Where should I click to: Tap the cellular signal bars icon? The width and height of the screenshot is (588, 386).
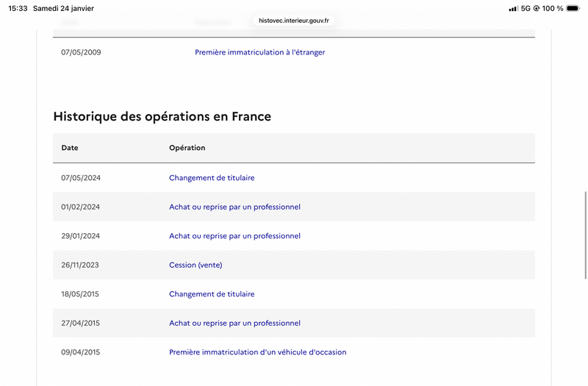pos(514,8)
